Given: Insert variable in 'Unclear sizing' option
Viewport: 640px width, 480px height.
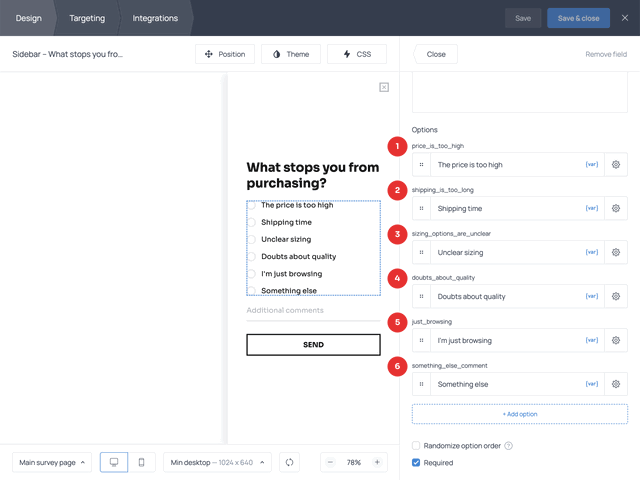Looking at the screenshot, I should pyautogui.click(x=591, y=253).
